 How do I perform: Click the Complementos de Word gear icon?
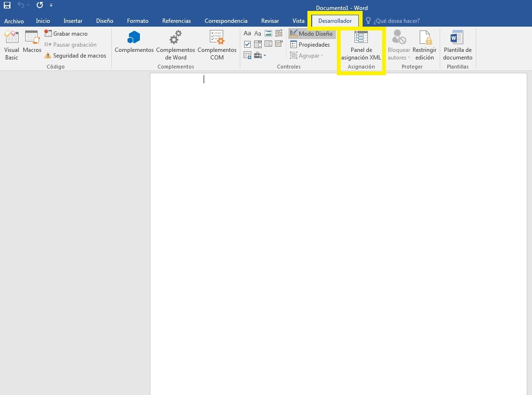click(x=176, y=38)
